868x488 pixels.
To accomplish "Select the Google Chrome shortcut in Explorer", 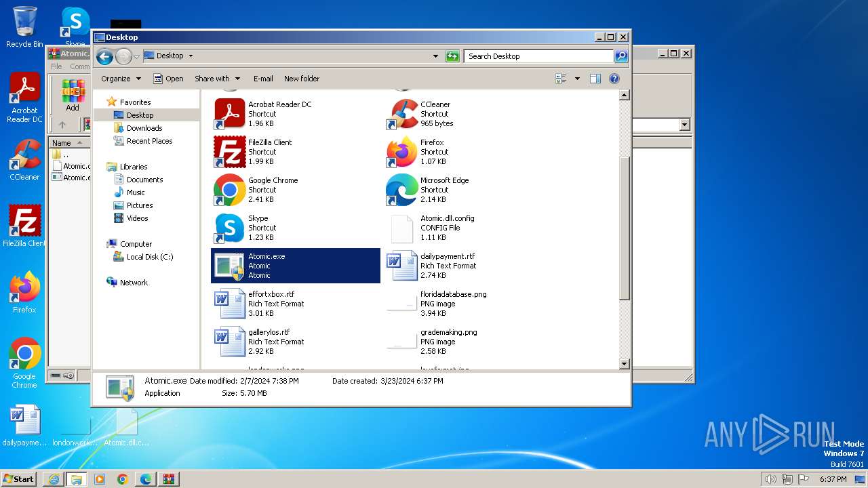I will [295, 190].
